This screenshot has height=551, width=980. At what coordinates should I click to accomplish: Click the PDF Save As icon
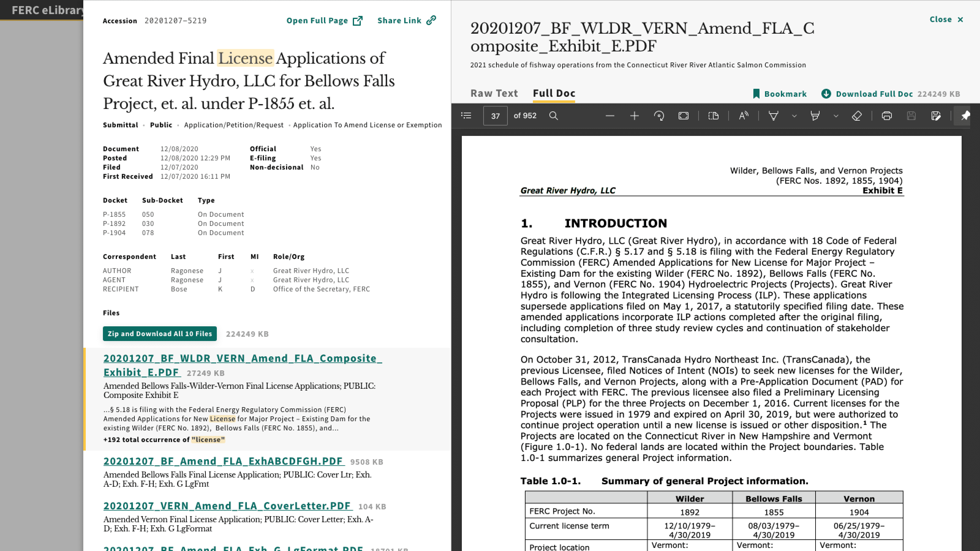coord(936,116)
